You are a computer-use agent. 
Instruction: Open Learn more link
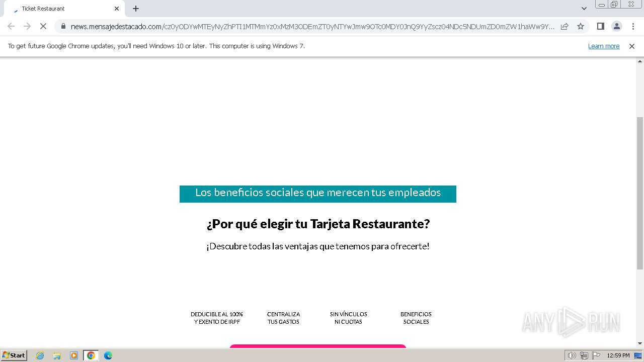point(604,46)
